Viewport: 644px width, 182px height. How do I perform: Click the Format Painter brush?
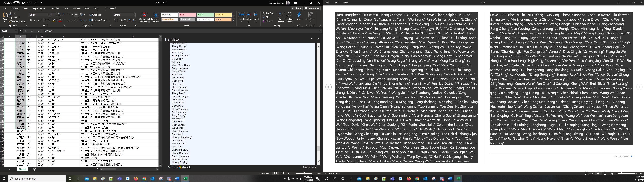click(x=10, y=22)
